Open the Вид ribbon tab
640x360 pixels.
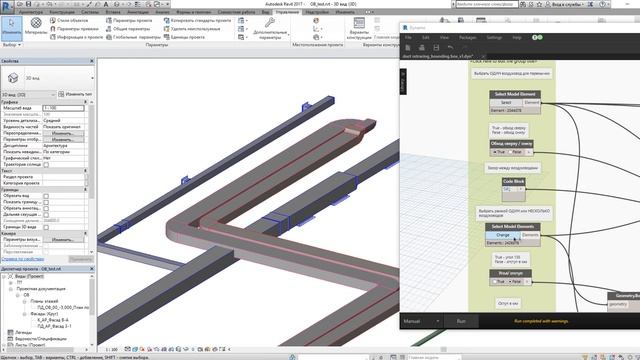[265, 12]
